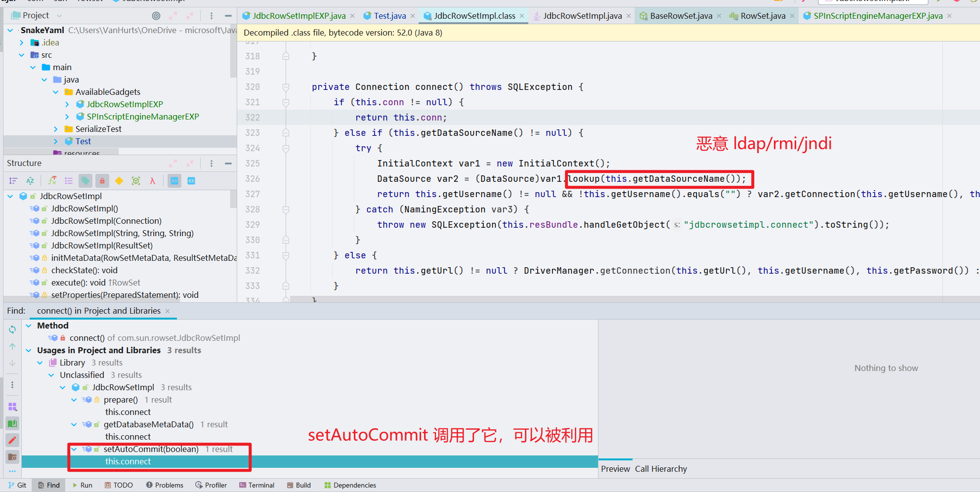Open the Profiler tool window

click(x=212, y=485)
